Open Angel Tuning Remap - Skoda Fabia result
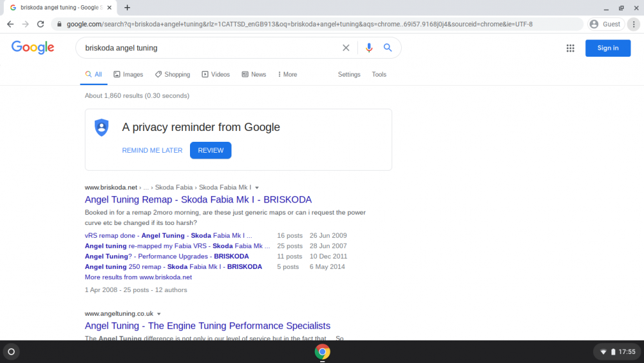This screenshot has height=363, width=644. (198, 199)
